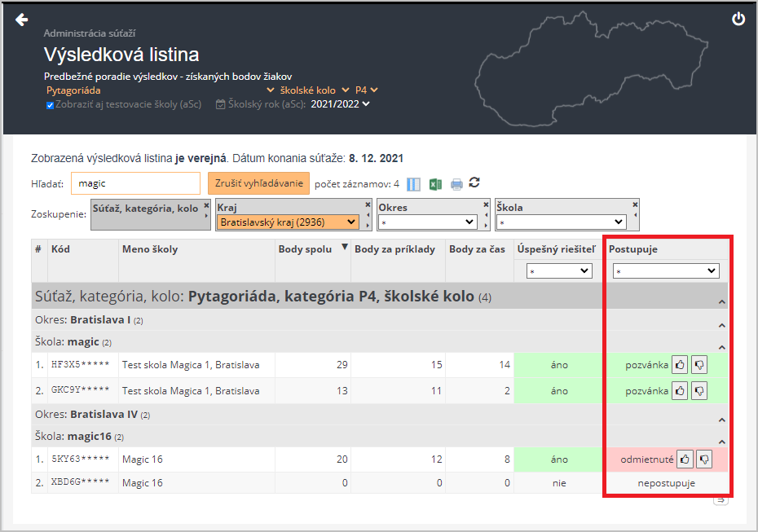
Task: Reject invitation for code GKC9Y
Action: [x=699, y=391]
